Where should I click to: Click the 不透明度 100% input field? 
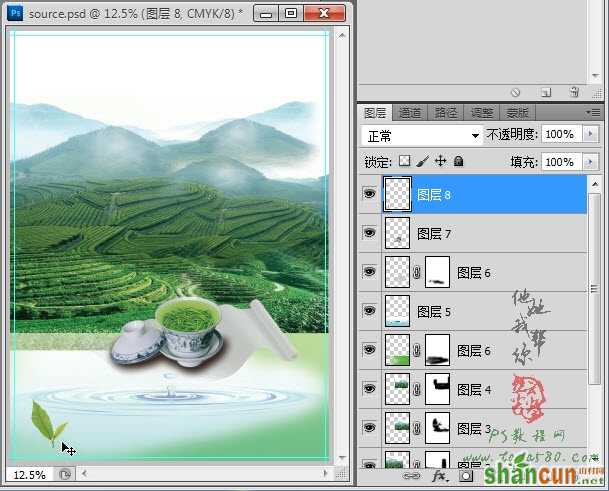[x=562, y=134]
